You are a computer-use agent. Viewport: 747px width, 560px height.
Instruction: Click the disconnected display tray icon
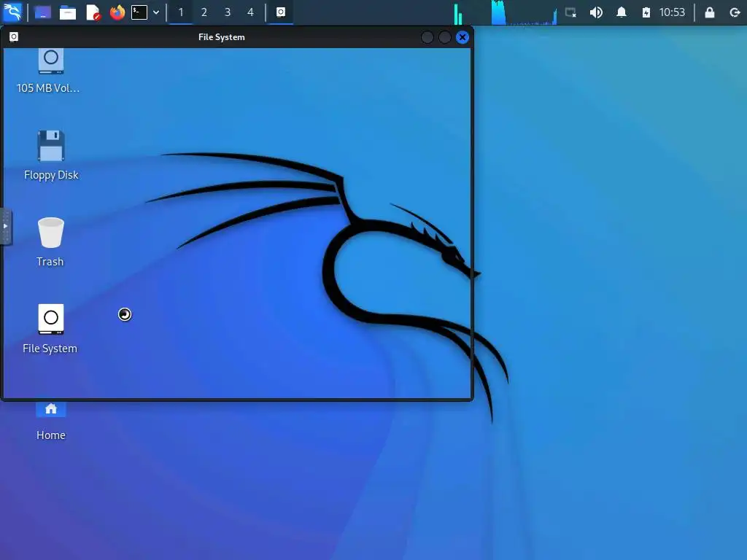[570, 12]
